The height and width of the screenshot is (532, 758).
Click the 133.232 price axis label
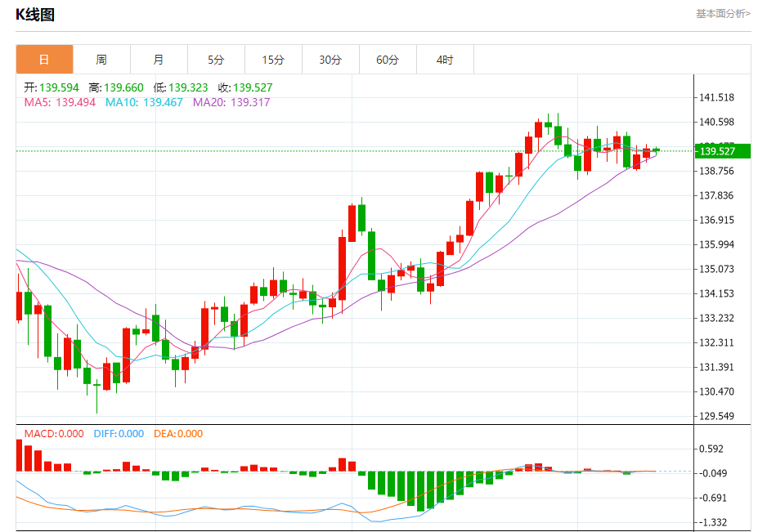717,319
